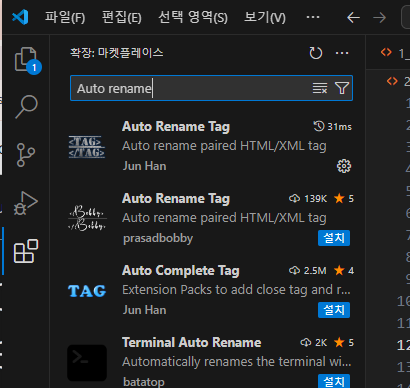The height and width of the screenshot is (388, 410).
Task: Open manage gear for Jun Han's Auto Rename Tag
Action: click(x=344, y=166)
